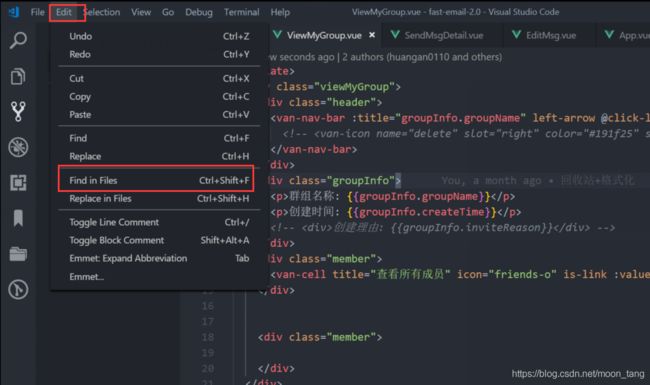Open the Help menu
Screen dimensions: 650x385
tap(280, 12)
